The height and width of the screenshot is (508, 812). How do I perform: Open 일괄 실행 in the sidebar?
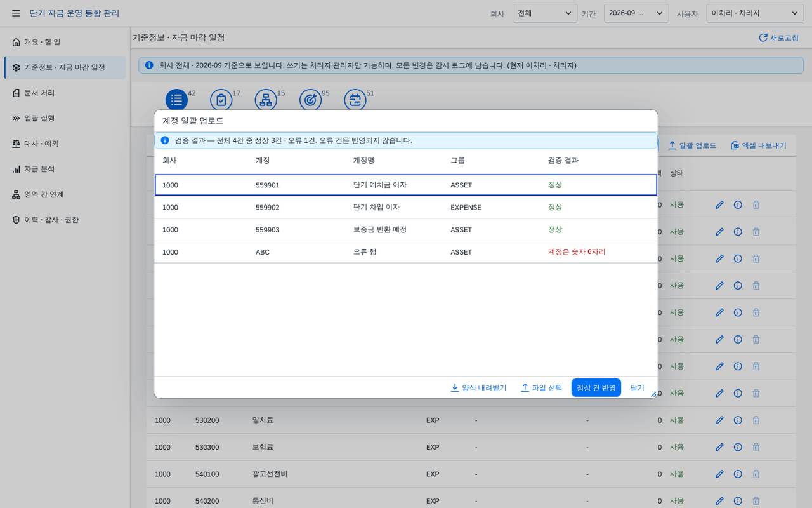65,118
